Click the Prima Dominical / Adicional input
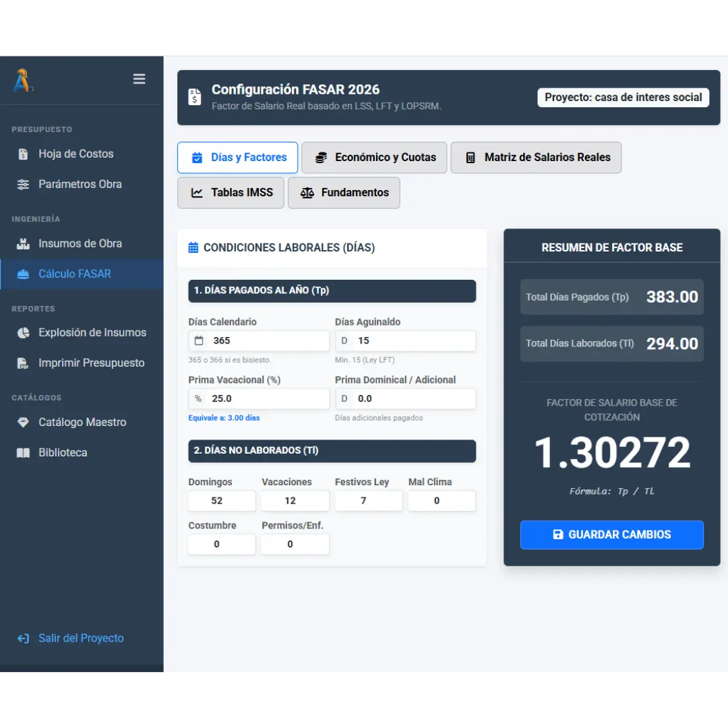The width and height of the screenshot is (728, 728). pyautogui.click(x=414, y=399)
